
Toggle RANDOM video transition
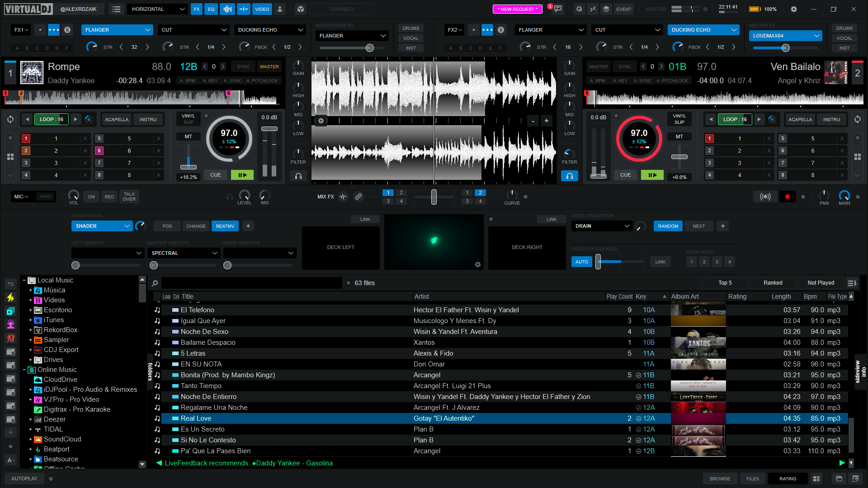tap(668, 226)
